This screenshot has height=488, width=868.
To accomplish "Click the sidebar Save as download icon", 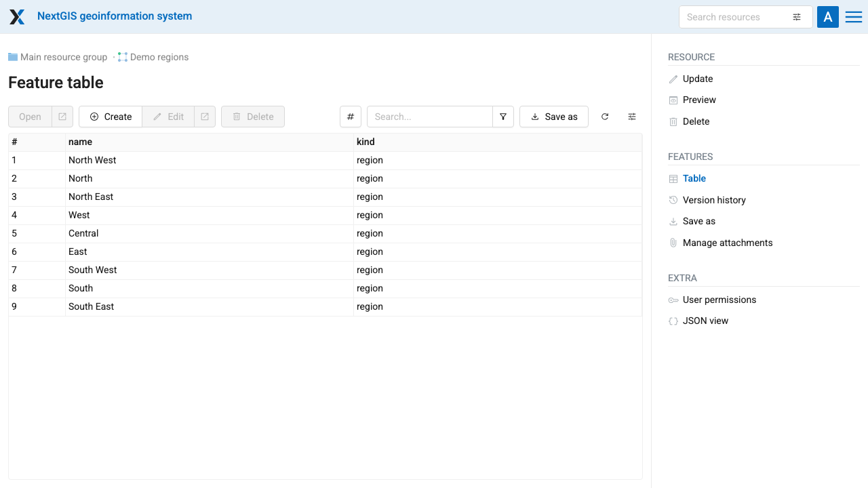I will click(673, 222).
